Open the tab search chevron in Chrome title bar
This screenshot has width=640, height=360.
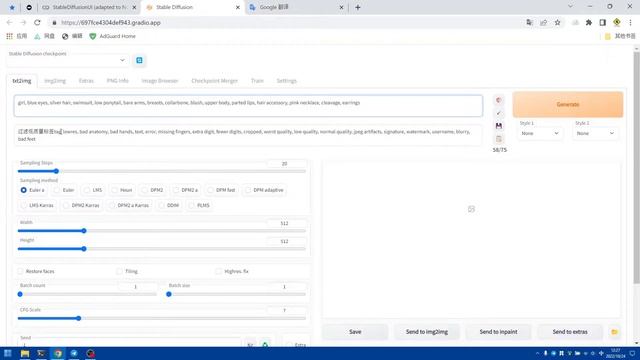pyautogui.click(x=570, y=7)
